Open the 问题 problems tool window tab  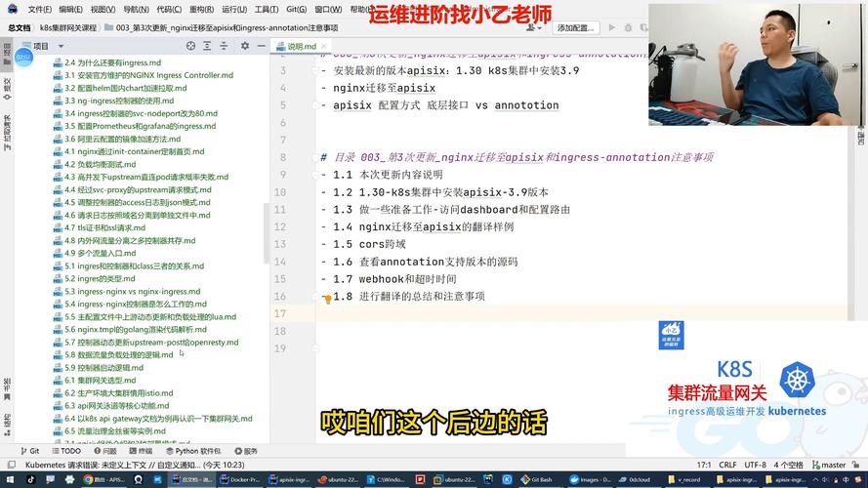[105, 451]
